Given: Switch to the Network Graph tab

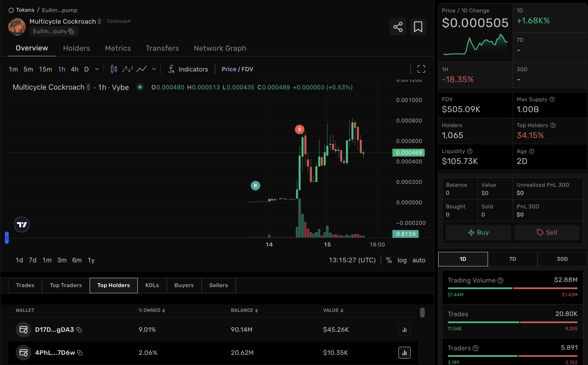Looking at the screenshot, I should [x=220, y=48].
